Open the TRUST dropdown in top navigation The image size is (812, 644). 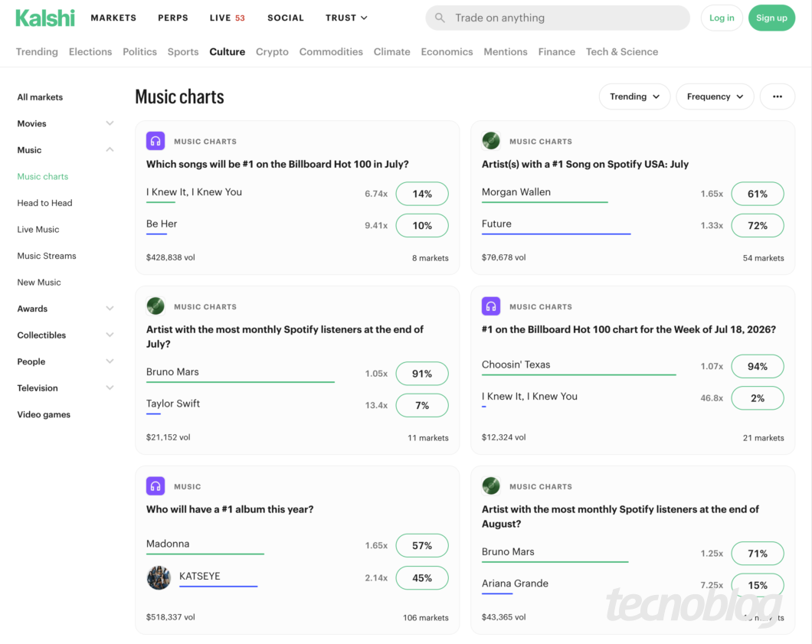point(346,18)
